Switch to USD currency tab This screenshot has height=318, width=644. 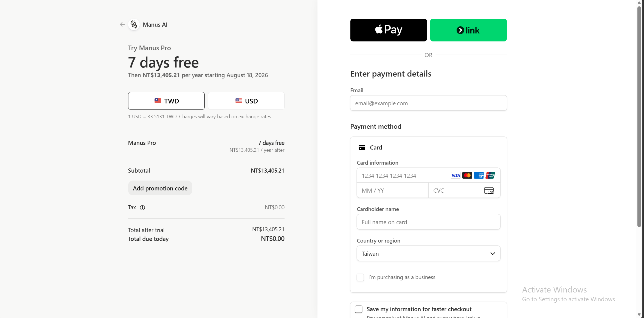click(x=246, y=101)
